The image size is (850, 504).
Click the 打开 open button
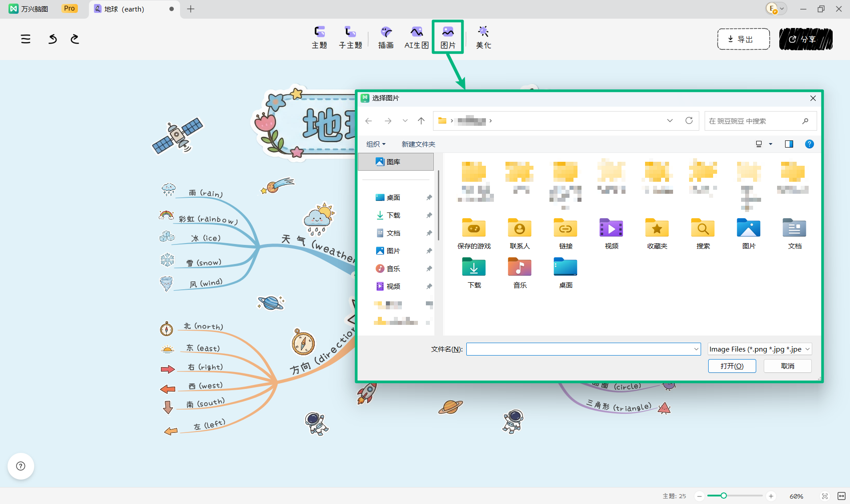click(x=732, y=366)
